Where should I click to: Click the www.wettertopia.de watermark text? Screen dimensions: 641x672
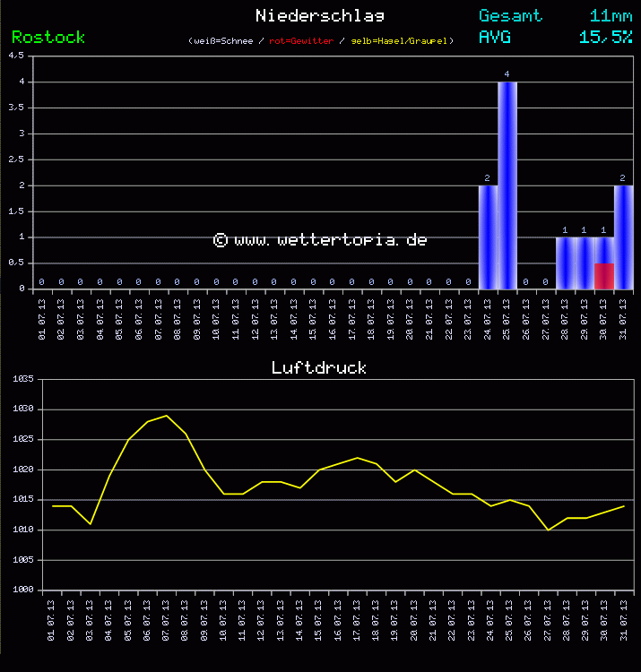tap(320, 240)
